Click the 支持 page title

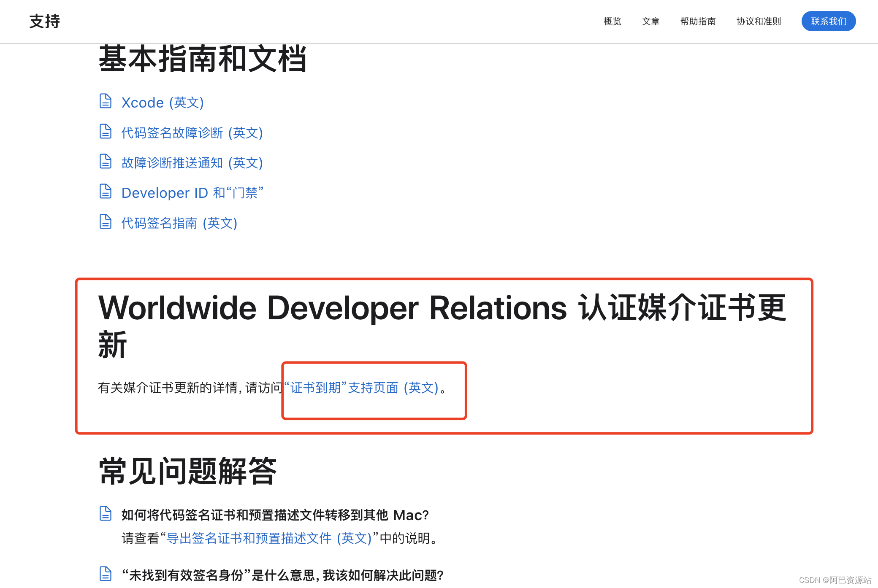tap(45, 21)
